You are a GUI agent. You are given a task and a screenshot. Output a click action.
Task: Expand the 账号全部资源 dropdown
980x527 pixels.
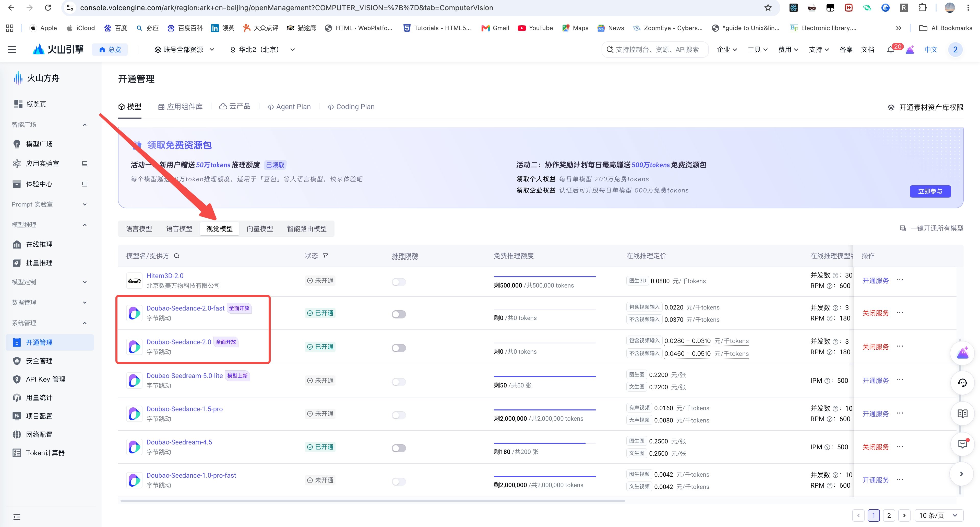coord(184,50)
